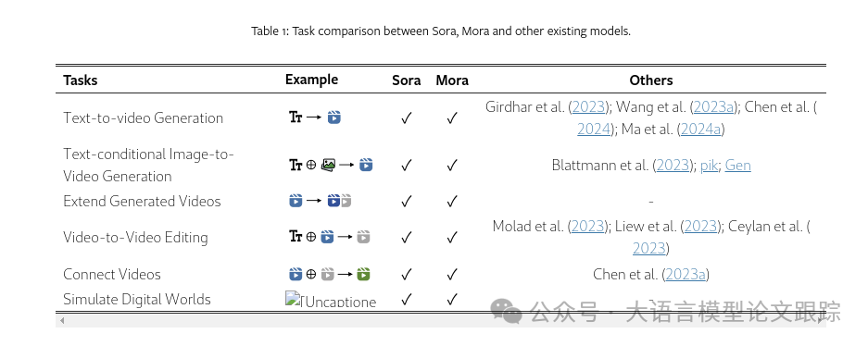Click the WeChat logo in the watermark
The width and height of the screenshot is (868, 346).
tap(506, 311)
